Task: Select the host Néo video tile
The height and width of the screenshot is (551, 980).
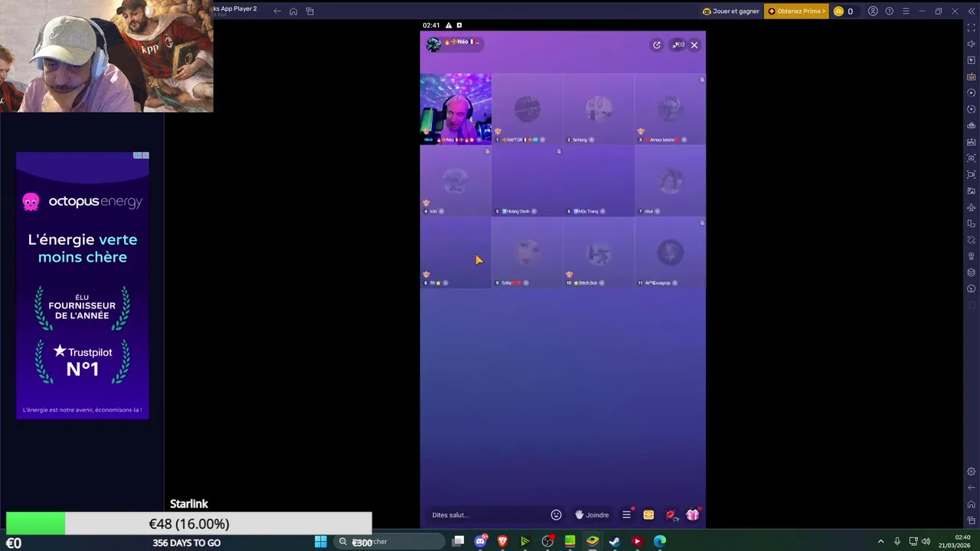Action: click(x=456, y=109)
